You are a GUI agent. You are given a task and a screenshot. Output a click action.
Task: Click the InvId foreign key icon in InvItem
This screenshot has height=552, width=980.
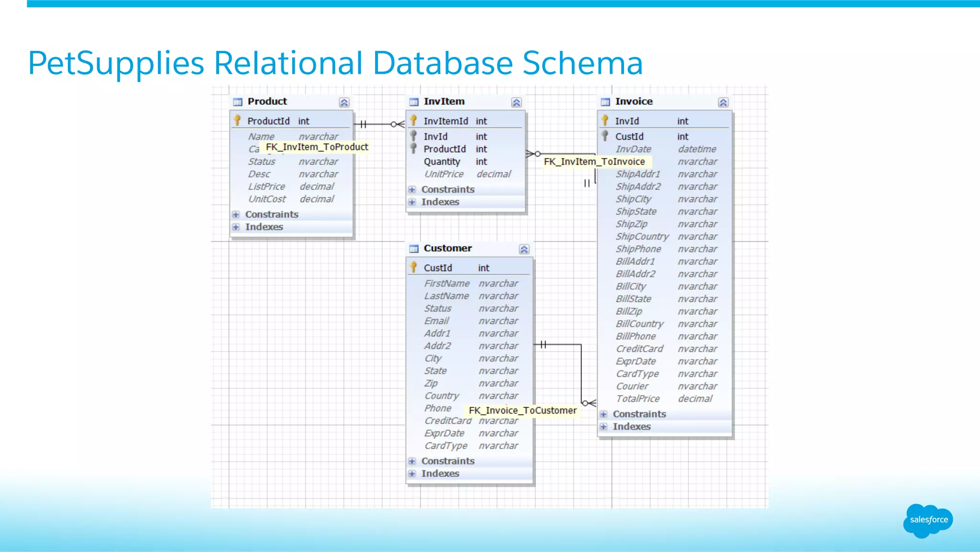(413, 136)
